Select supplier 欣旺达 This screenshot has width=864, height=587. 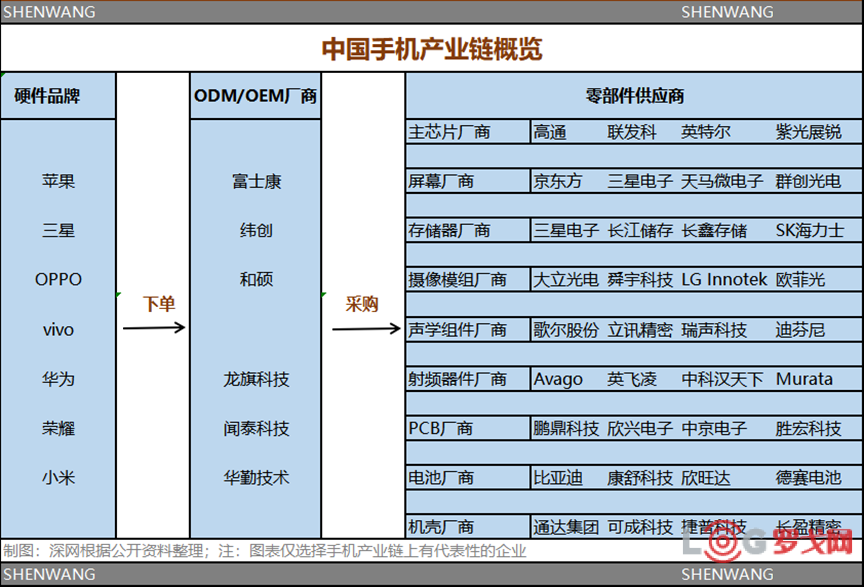click(706, 477)
